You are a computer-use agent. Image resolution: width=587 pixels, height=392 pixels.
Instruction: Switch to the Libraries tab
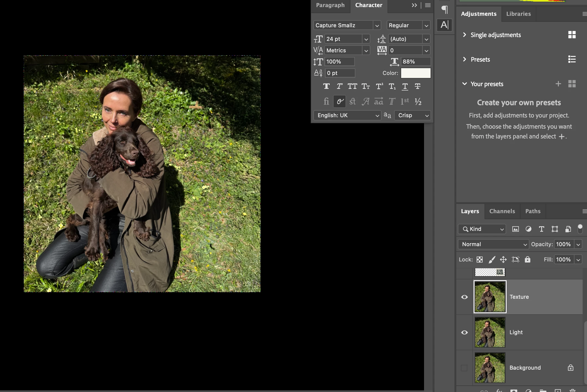518,14
